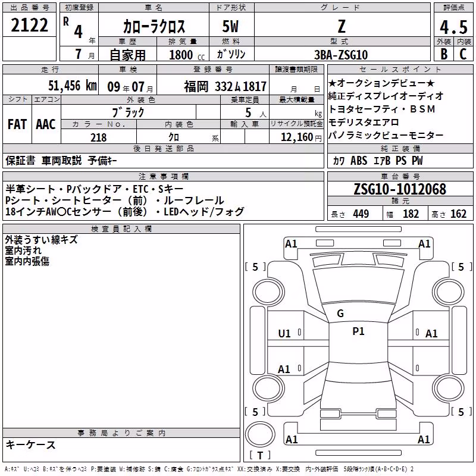Click the 検査員記入欄 section header
This screenshot has height=476, width=476.
pos(121,229)
